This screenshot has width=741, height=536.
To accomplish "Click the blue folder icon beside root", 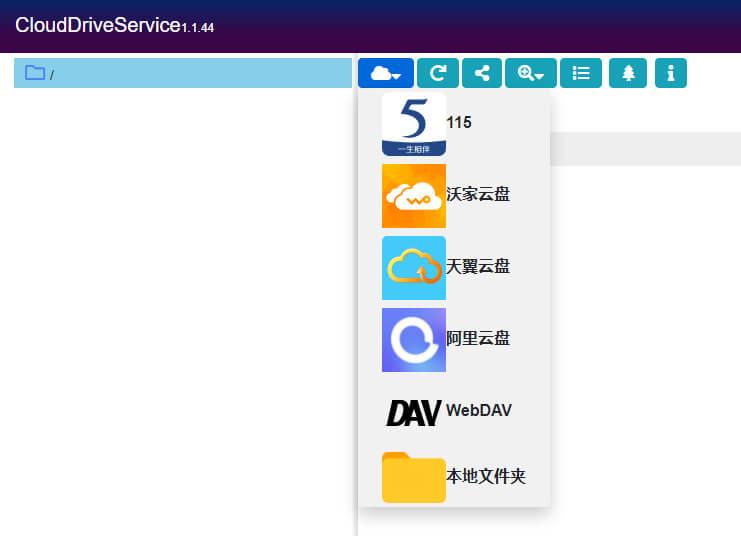I will tap(35, 73).
